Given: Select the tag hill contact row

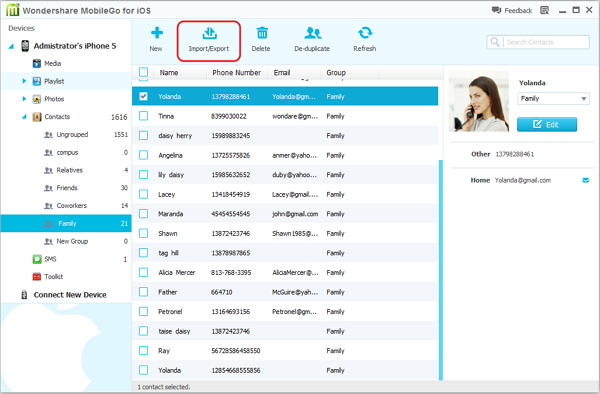Looking at the screenshot, I should 285,253.
